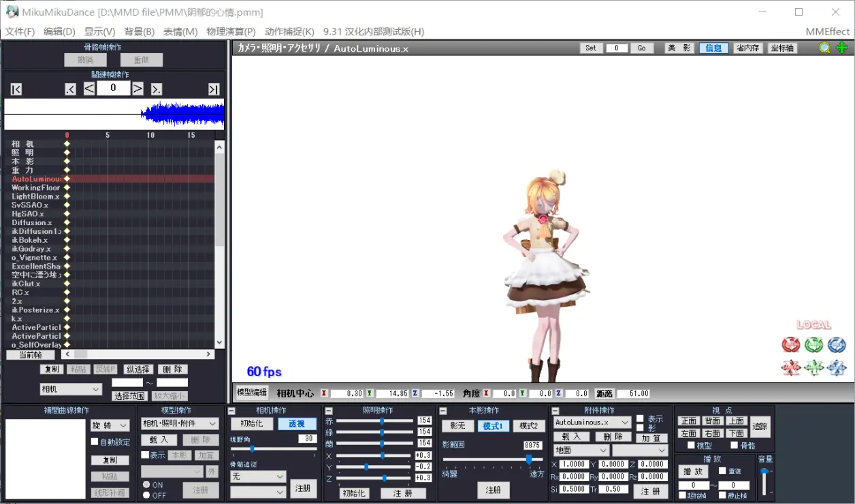
Task: Toggle 自動設定 checkbox in interpolation panel
Action: [x=95, y=442]
